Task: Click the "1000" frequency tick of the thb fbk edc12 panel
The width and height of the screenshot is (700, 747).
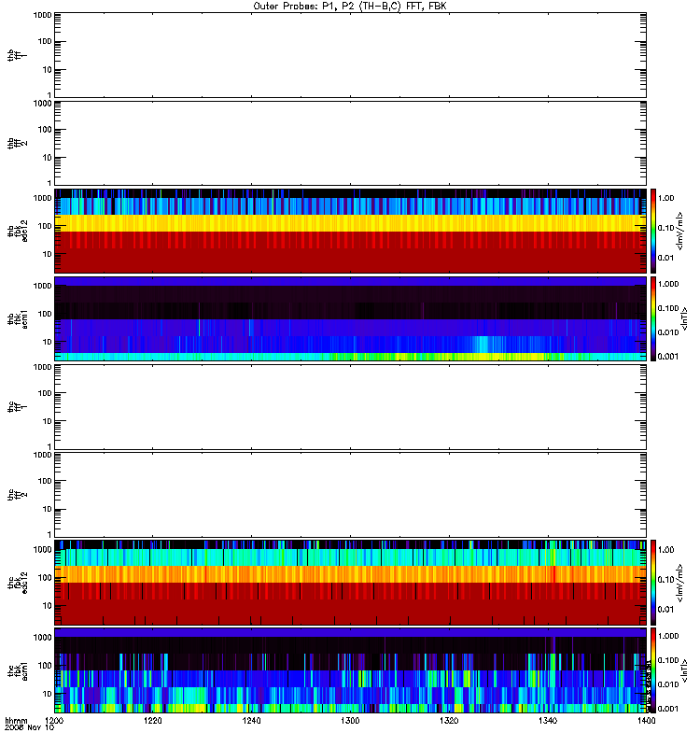Action: tap(42, 198)
